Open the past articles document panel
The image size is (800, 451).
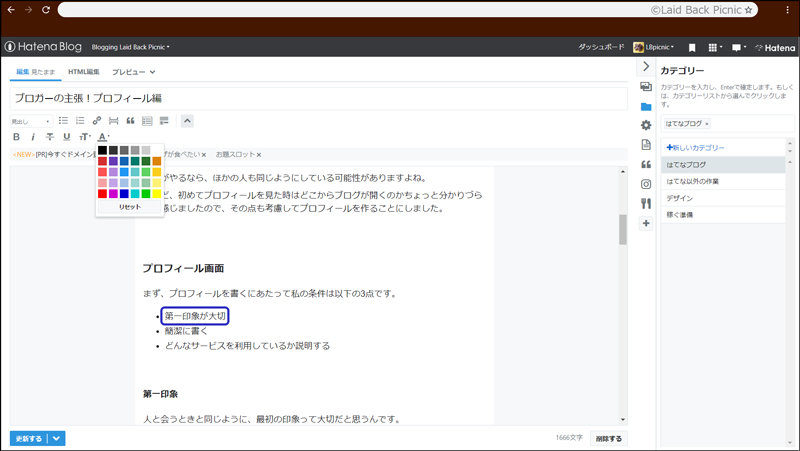pyautogui.click(x=646, y=144)
